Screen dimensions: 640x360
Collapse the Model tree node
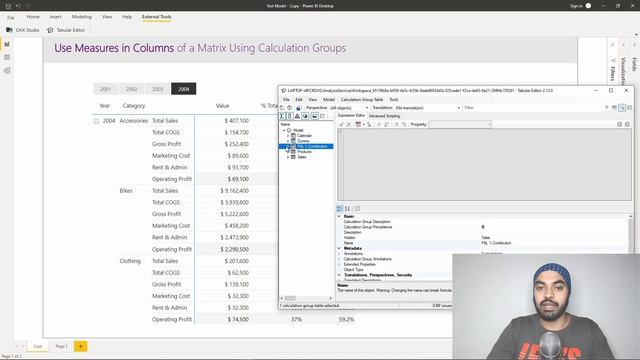pyautogui.click(x=284, y=130)
